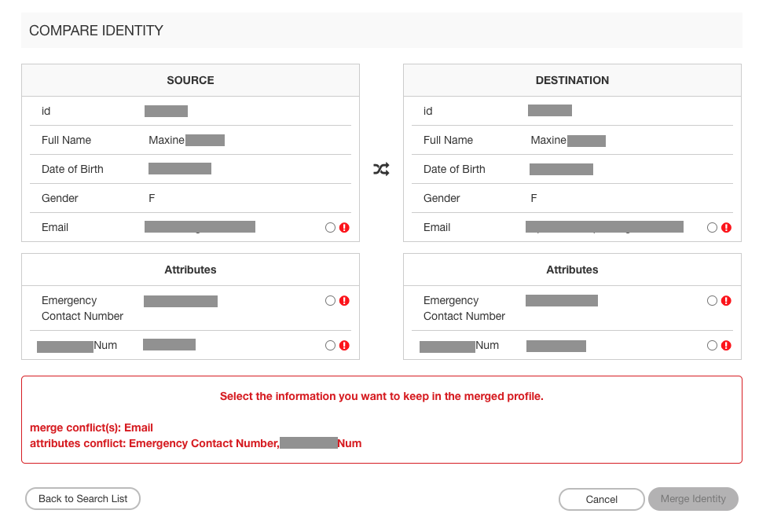759x532 pixels.
Task: Click the SOURCE panel header
Action: coord(190,80)
